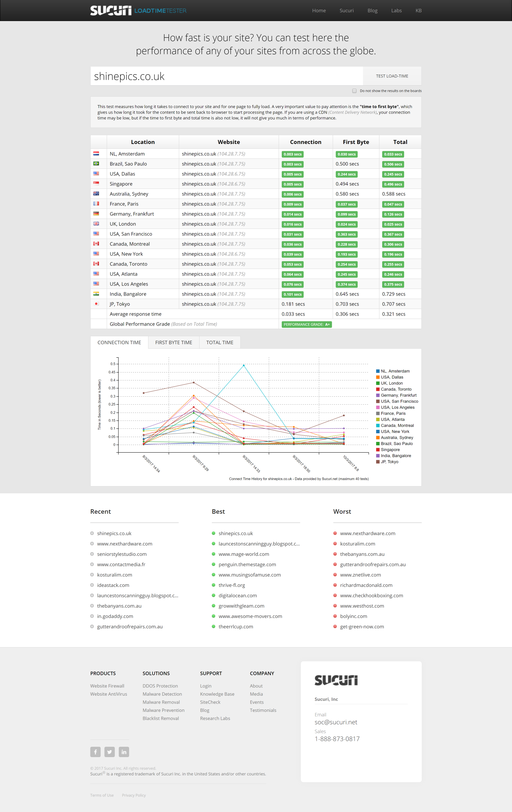This screenshot has width=512, height=812.
Task: Toggle the Australia, Sydney legend color swatch
Action: (x=378, y=437)
